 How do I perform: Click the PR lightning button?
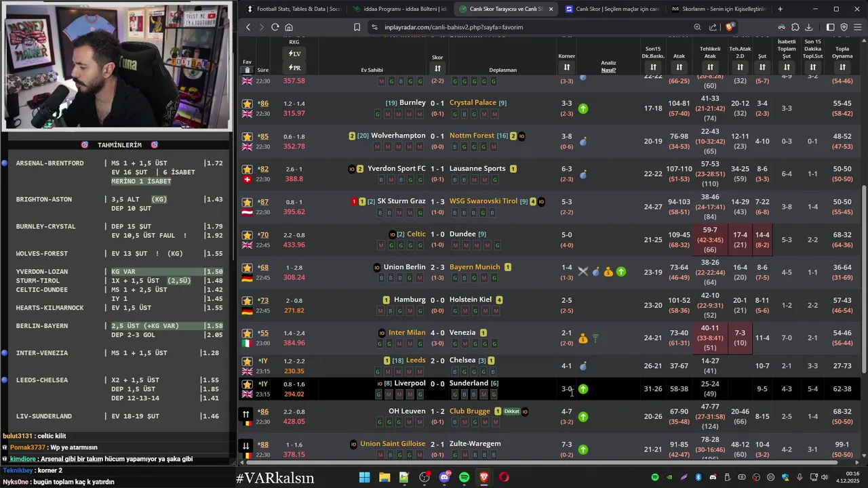[294, 68]
